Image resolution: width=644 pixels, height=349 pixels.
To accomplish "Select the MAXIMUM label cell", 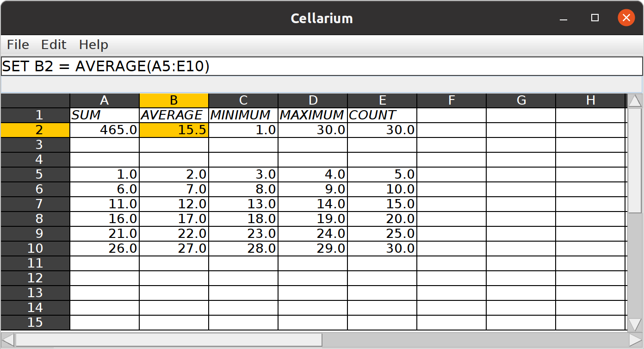I will pyautogui.click(x=313, y=115).
